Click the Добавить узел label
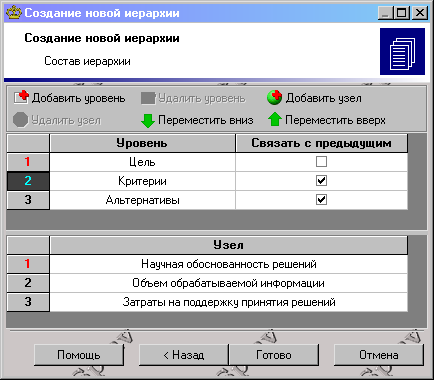The height and width of the screenshot is (380, 434). click(323, 98)
